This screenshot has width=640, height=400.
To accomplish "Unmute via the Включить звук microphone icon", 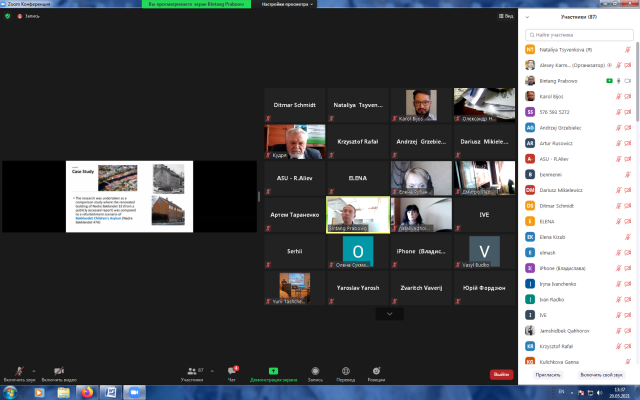I will coord(19,371).
